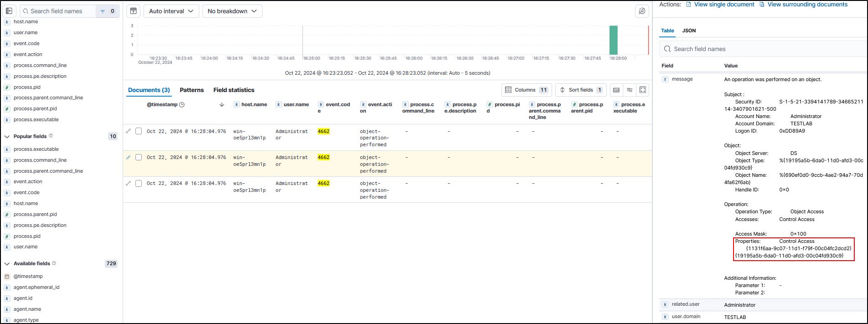The width and height of the screenshot is (868, 324).
Task: Expand the first document row details
Action: tap(128, 131)
